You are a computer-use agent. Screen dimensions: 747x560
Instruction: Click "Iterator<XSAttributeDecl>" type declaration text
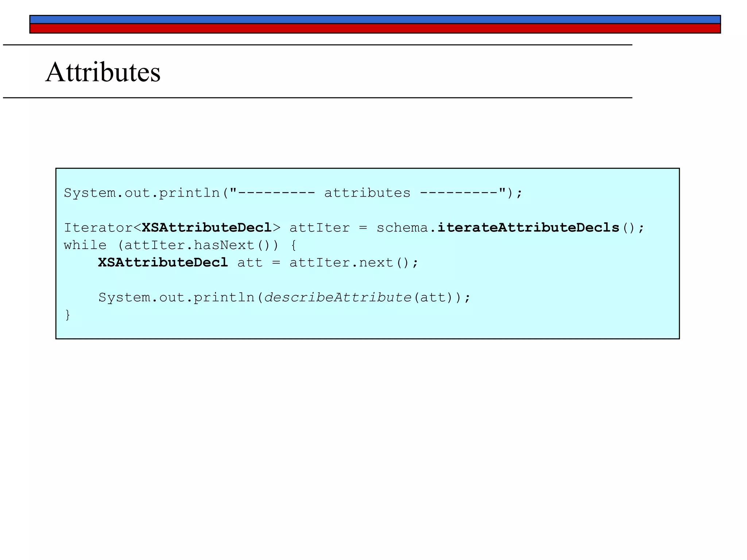tap(172, 227)
